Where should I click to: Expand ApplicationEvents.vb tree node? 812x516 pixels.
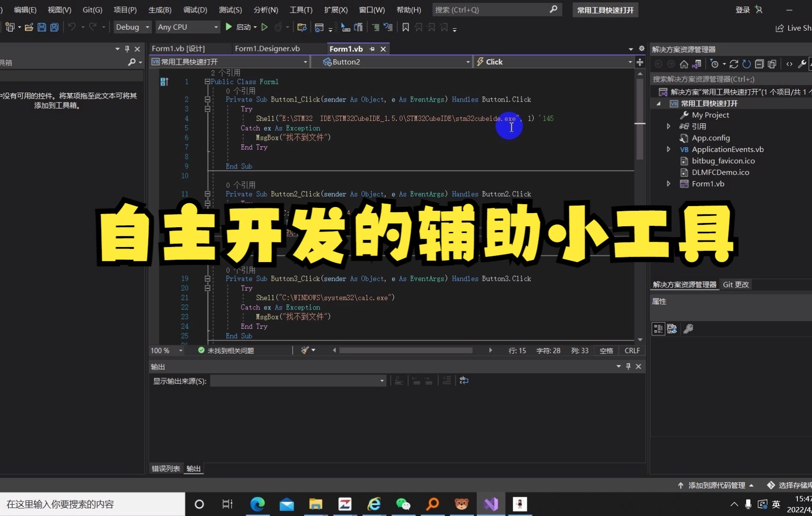click(668, 149)
